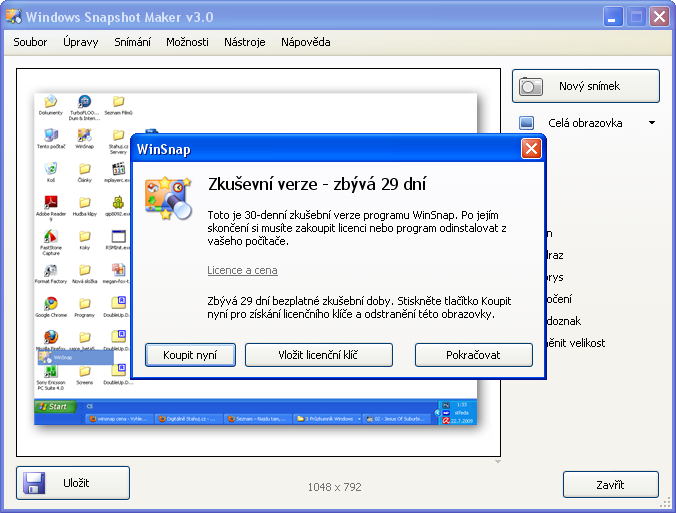The height and width of the screenshot is (513, 676).
Task: Click the Mozilla Firefox icon in preview
Action: coord(50,341)
